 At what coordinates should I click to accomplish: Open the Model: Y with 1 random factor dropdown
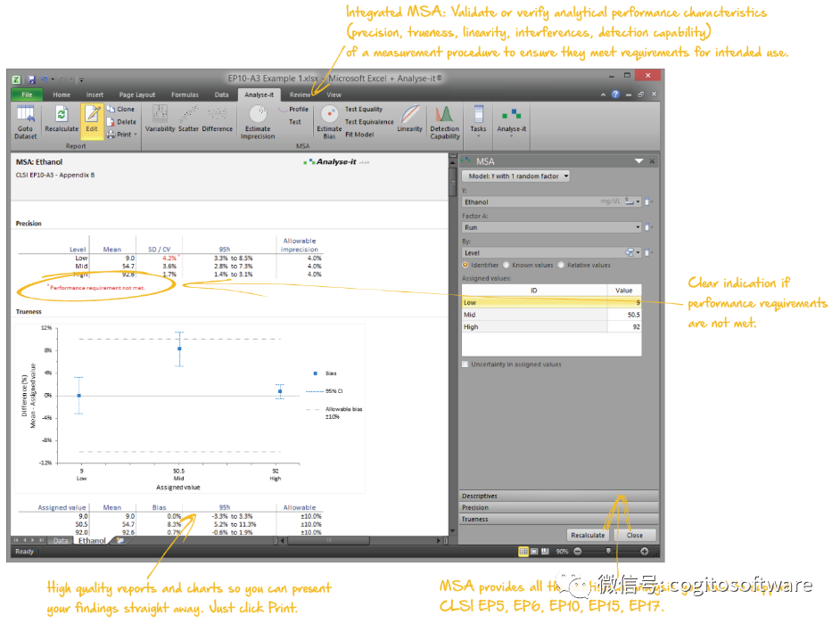[x=515, y=176]
